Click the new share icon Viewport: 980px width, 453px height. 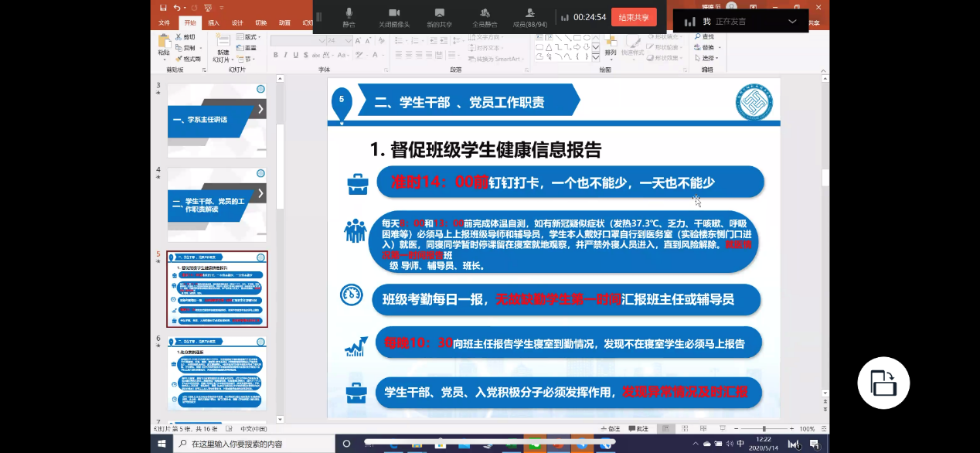[439, 16]
